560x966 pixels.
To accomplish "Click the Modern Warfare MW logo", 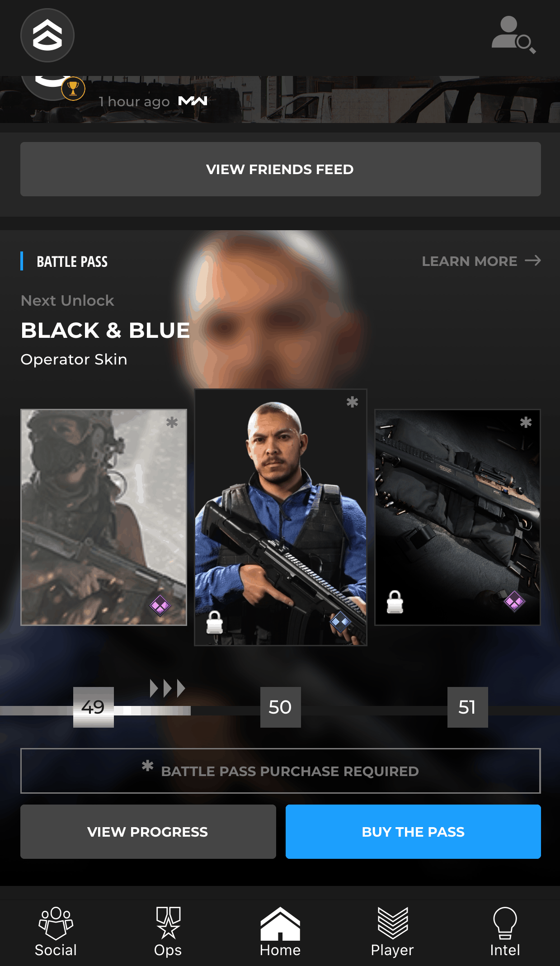I will (x=193, y=101).
